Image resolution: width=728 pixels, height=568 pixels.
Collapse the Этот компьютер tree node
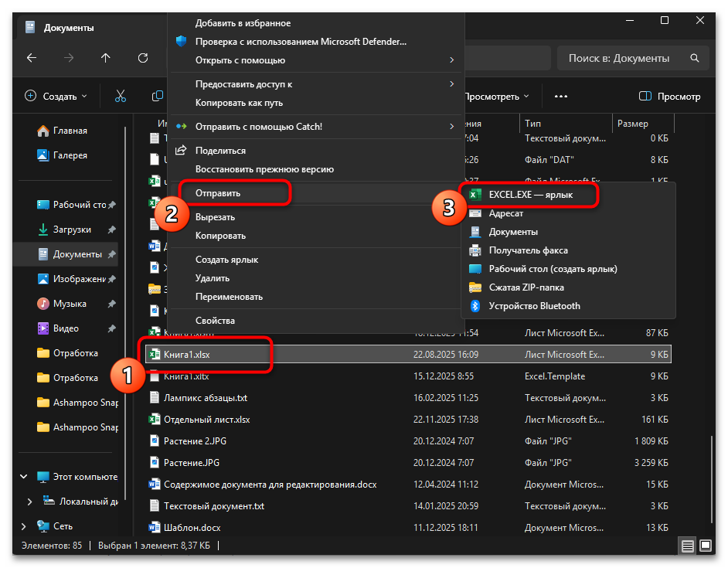point(24,477)
